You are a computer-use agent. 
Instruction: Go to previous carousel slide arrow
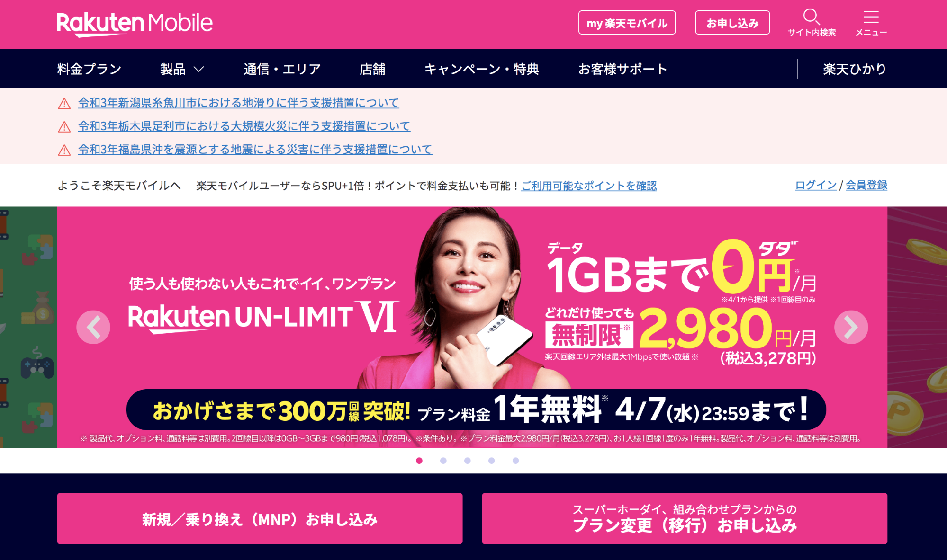[x=93, y=327]
